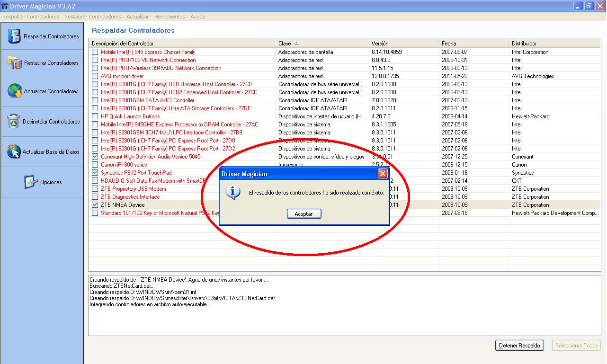Image resolution: width=607 pixels, height=364 pixels.
Task: Sort by the Clase column header
Action: 322,44
